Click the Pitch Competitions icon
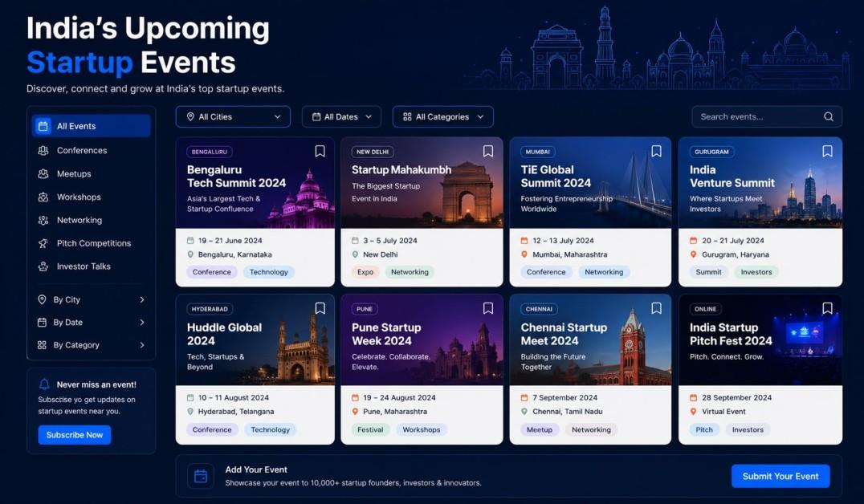 point(43,243)
